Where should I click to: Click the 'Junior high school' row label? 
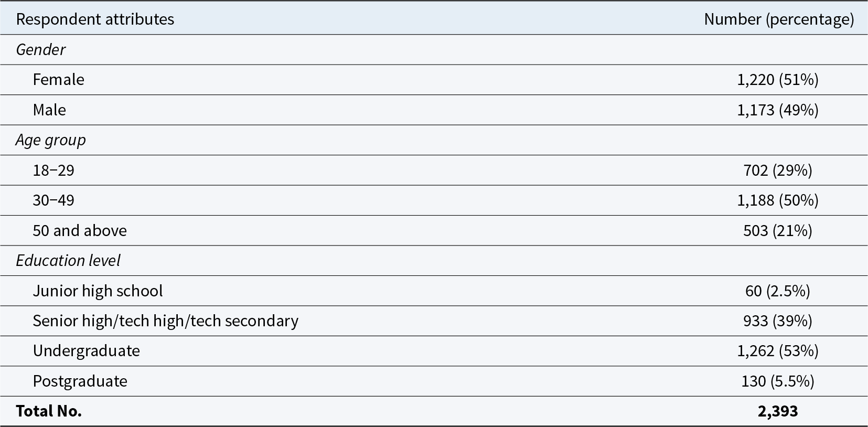click(x=98, y=291)
